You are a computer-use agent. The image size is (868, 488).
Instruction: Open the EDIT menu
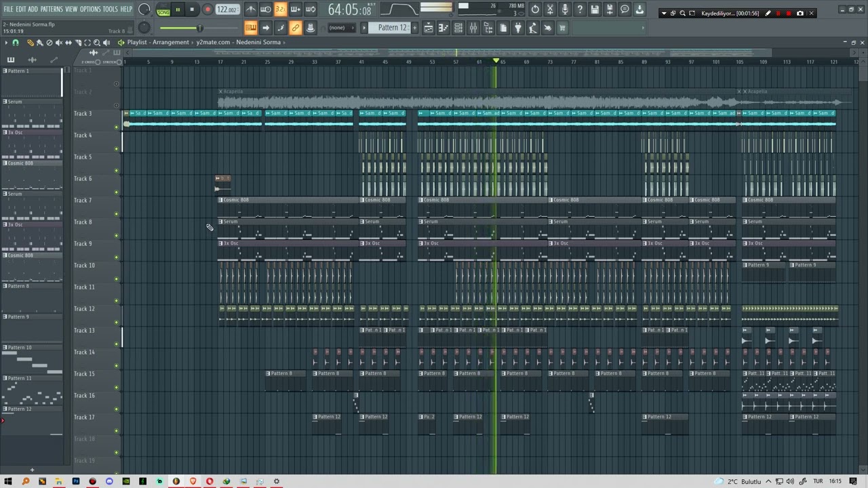click(x=21, y=9)
